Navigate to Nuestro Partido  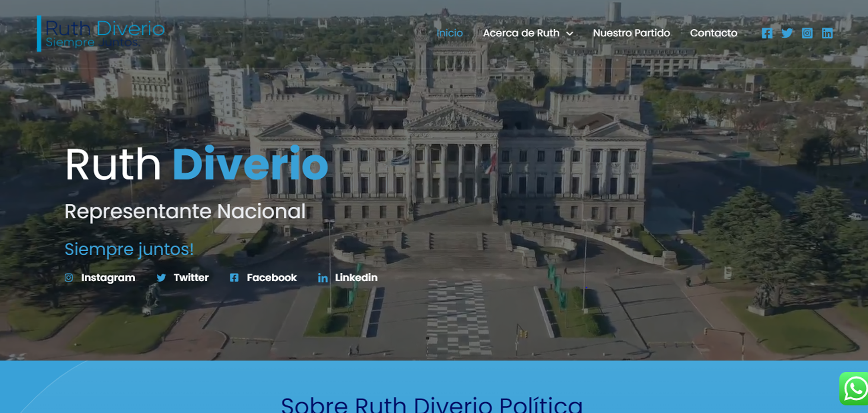click(x=631, y=33)
